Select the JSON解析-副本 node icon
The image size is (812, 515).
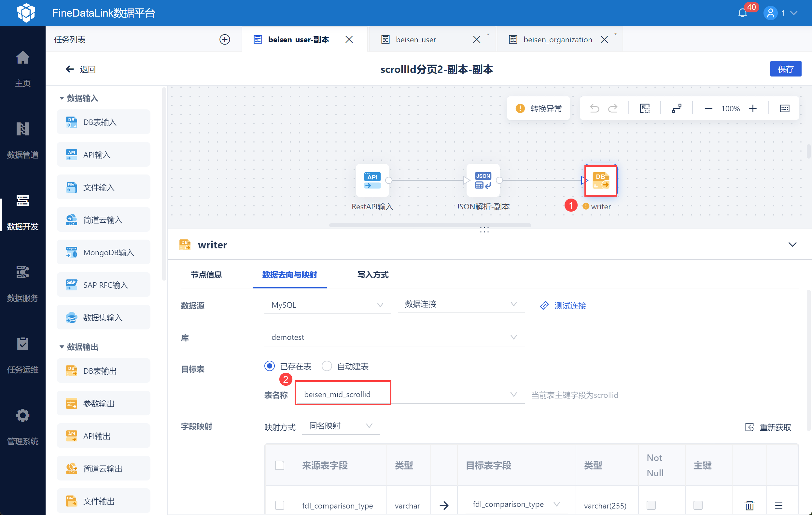[x=483, y=180]
